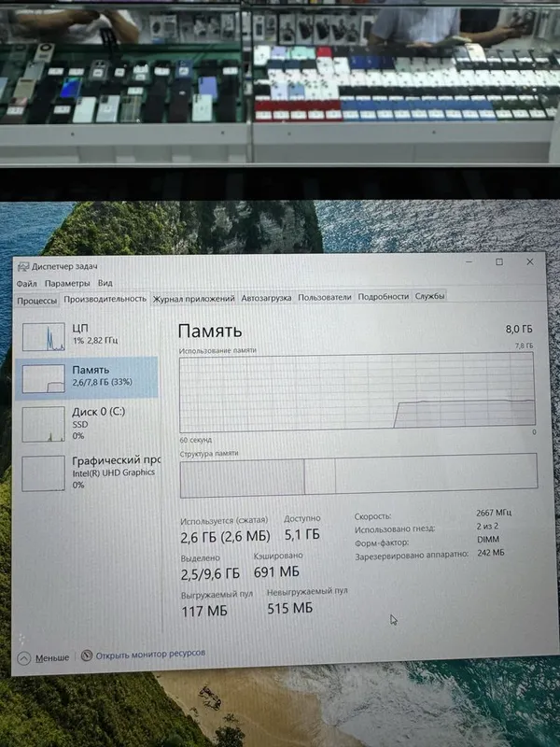Click the Память heading text
The image size is (560, 747).
click(209, 331)
